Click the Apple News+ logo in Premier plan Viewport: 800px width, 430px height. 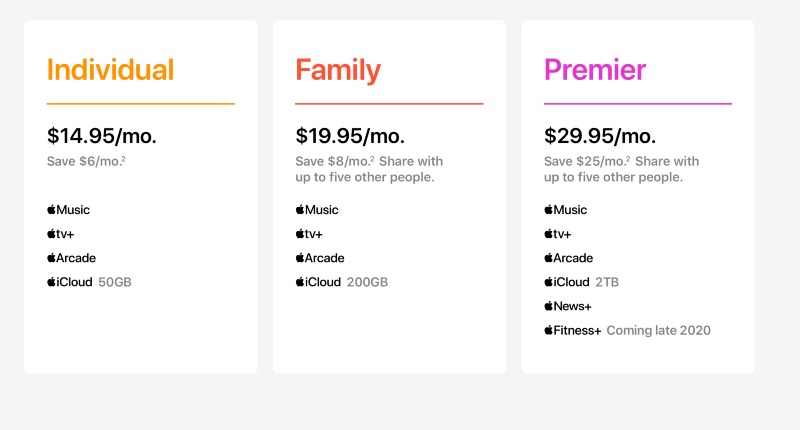pyautogui.click(x=568, y=306)
